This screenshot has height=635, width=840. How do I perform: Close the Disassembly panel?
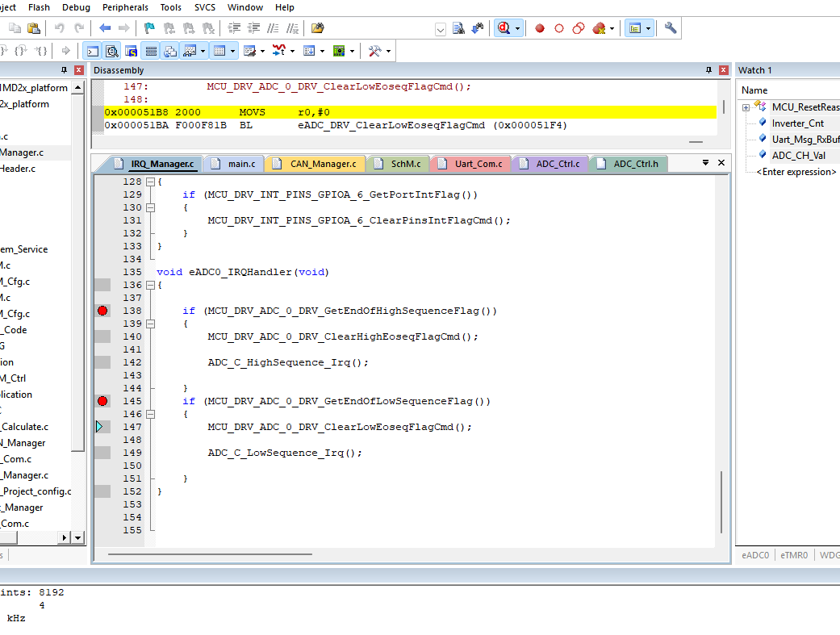tap(723, 70)
